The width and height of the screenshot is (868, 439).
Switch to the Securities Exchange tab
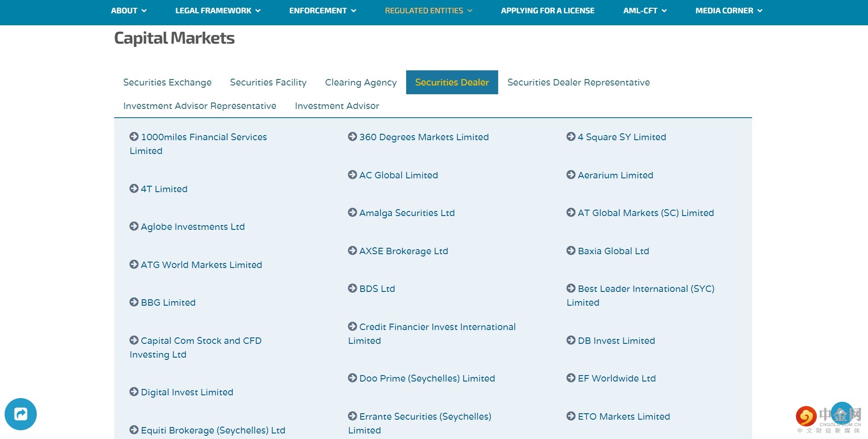tap(167, 82)
